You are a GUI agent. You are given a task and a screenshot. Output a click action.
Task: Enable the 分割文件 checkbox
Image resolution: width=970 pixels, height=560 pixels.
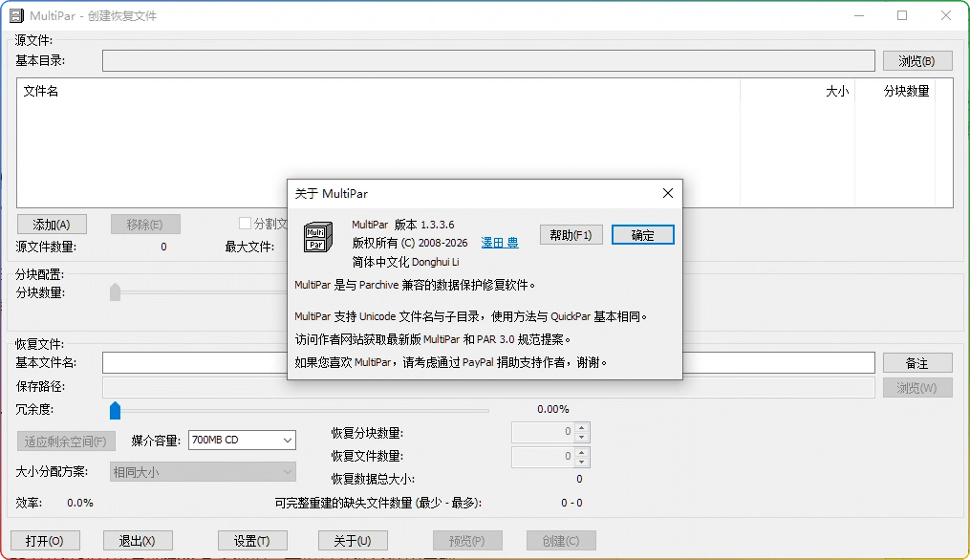click(246, 223)
